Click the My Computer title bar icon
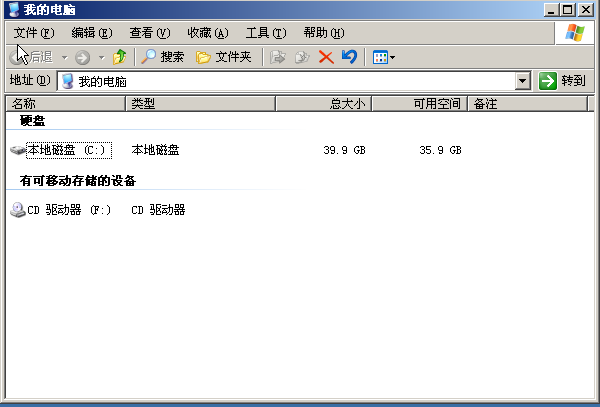The width and height of the screenshot is (600, 407). click(x=14, y=10)
